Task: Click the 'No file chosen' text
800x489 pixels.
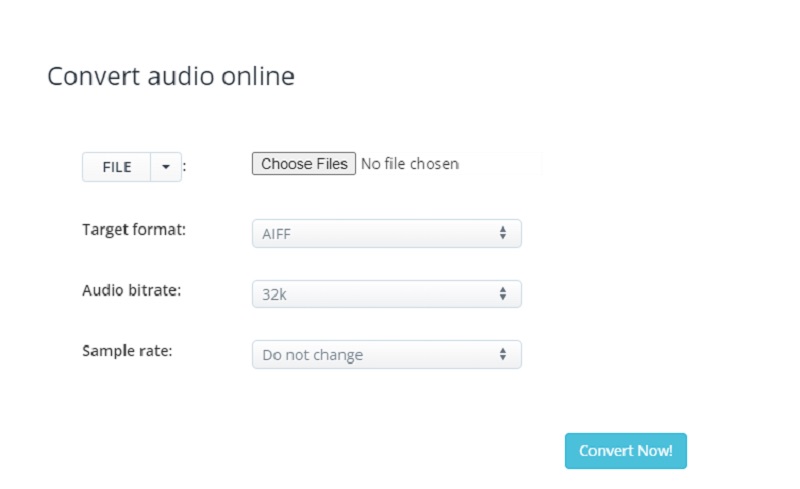Action: [x=409, y=164]
